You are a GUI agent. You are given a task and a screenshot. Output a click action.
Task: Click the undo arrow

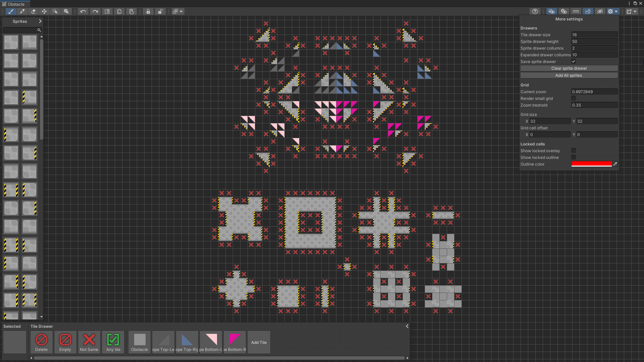click(83, 11)
